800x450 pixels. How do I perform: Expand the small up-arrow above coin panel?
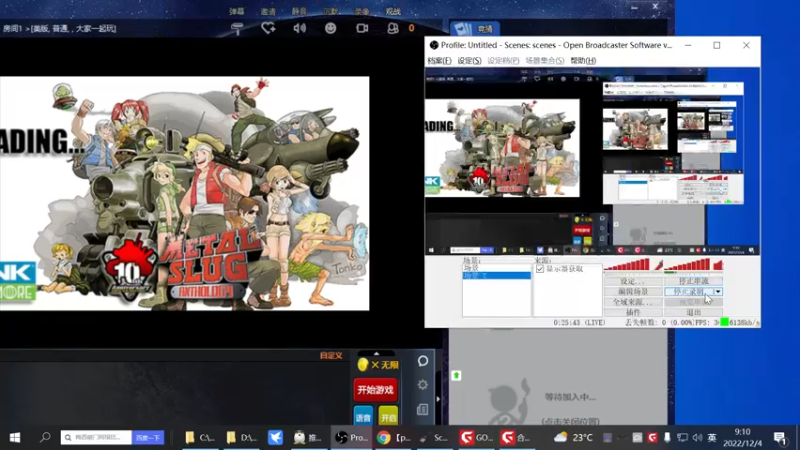tap(376, 353)
